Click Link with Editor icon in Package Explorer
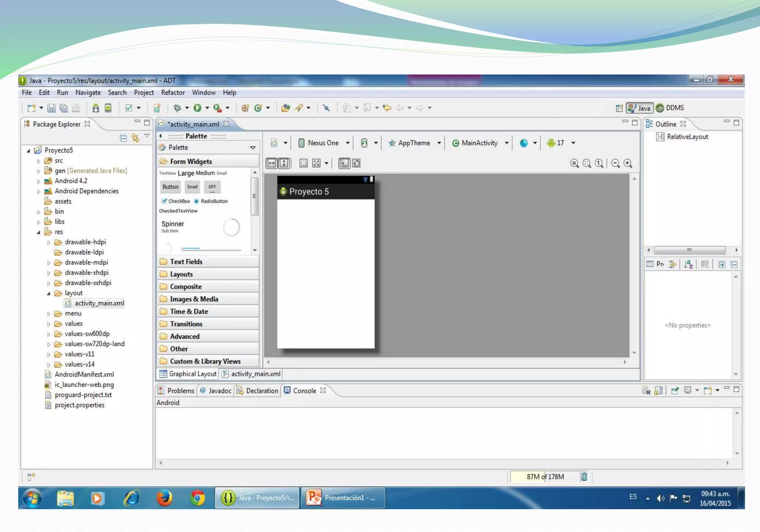The height and width of the screenshot is (532, 760). coord(135,138)
